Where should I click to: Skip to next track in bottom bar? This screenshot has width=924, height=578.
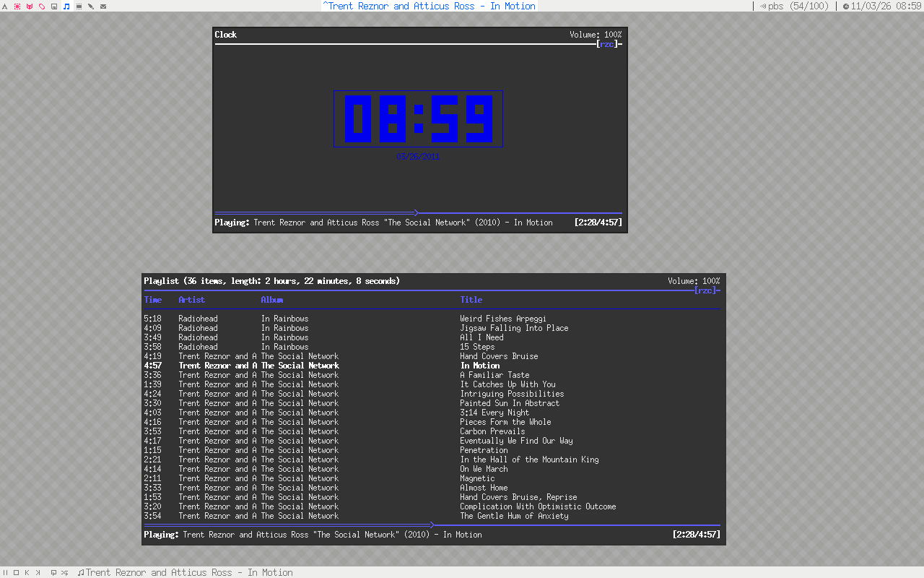[38, 572]
